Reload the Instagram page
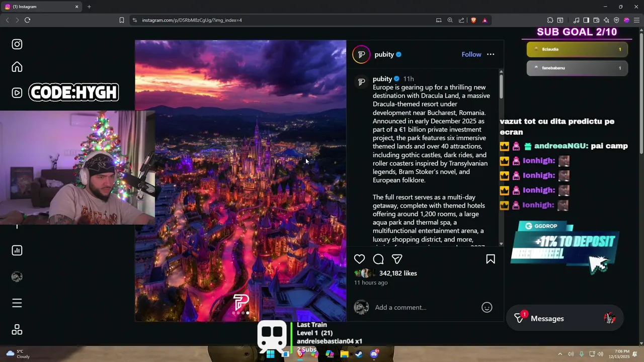Viewport: 644px width, 362px height. coord(27,20)
